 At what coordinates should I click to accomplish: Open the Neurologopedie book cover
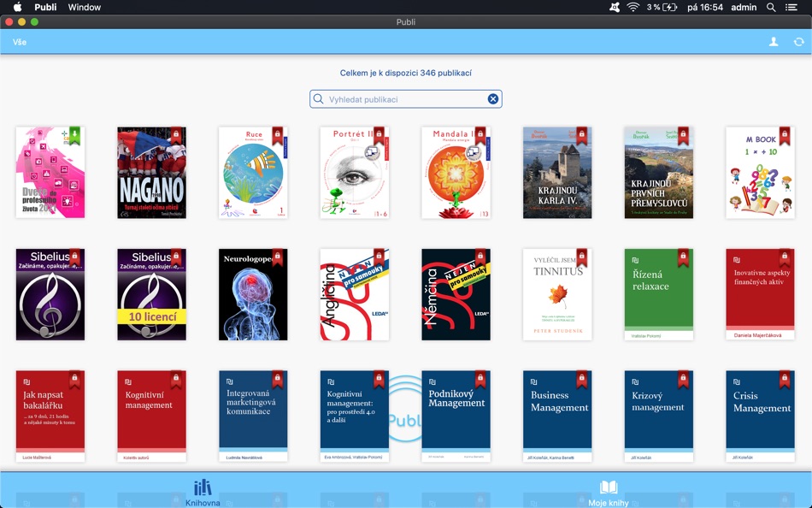tap(253, 294)
